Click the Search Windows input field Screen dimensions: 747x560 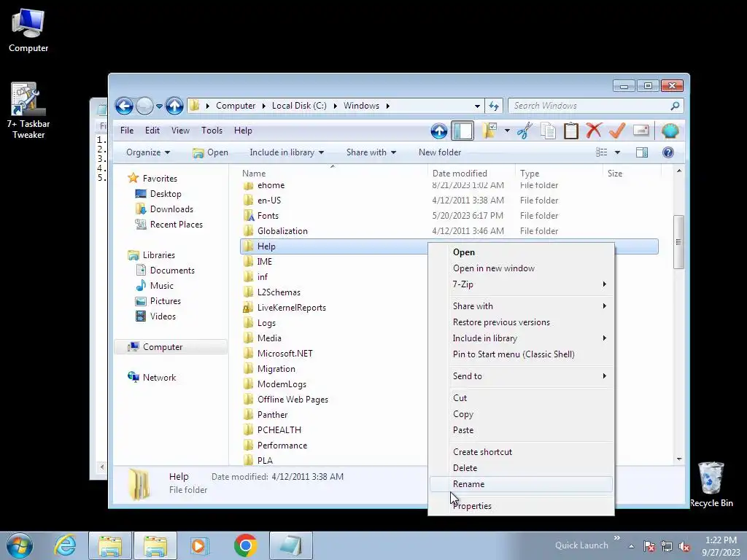(589, 106)
